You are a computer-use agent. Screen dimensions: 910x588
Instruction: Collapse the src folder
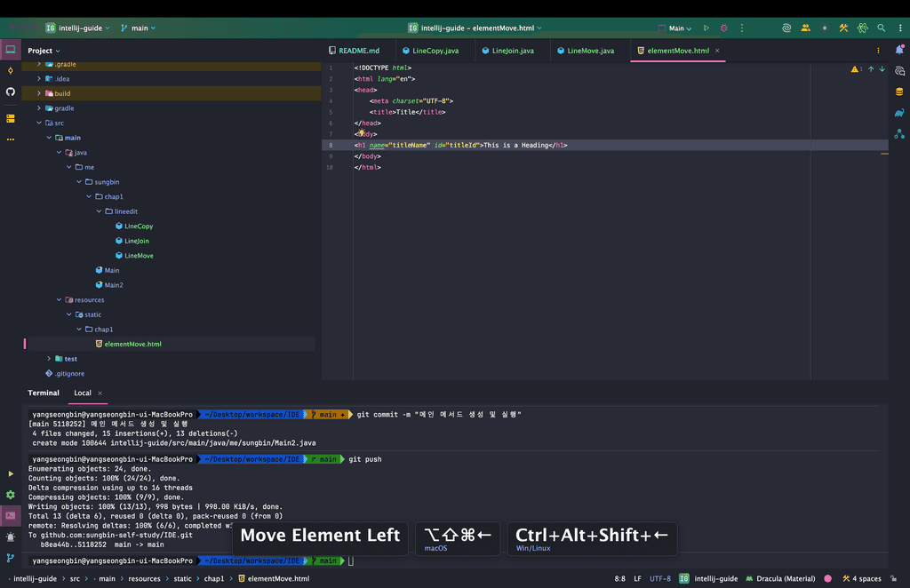(39, 123)
